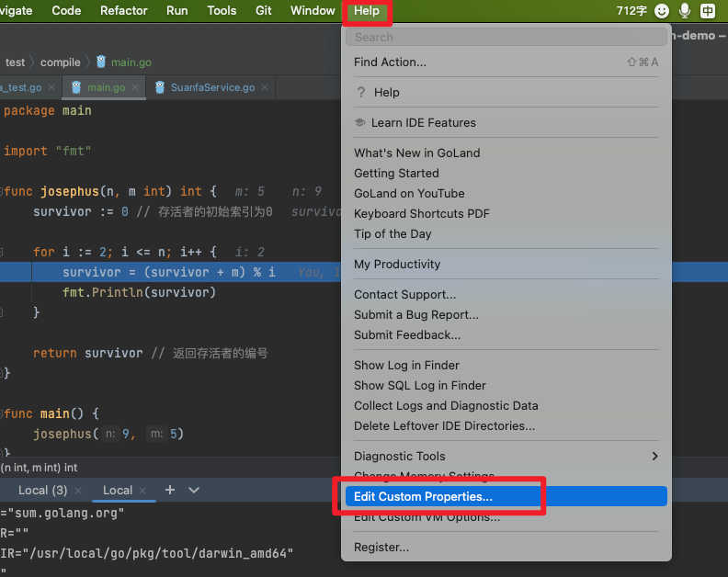Screen dimensions: 728x577
Task: Close the Local terminal tab
Action: (142, 491)
